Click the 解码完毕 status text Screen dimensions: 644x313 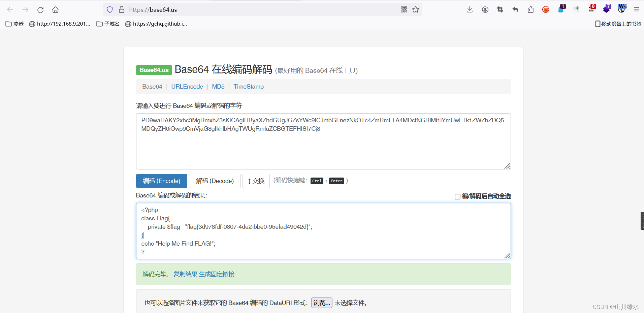coord(156,274)
